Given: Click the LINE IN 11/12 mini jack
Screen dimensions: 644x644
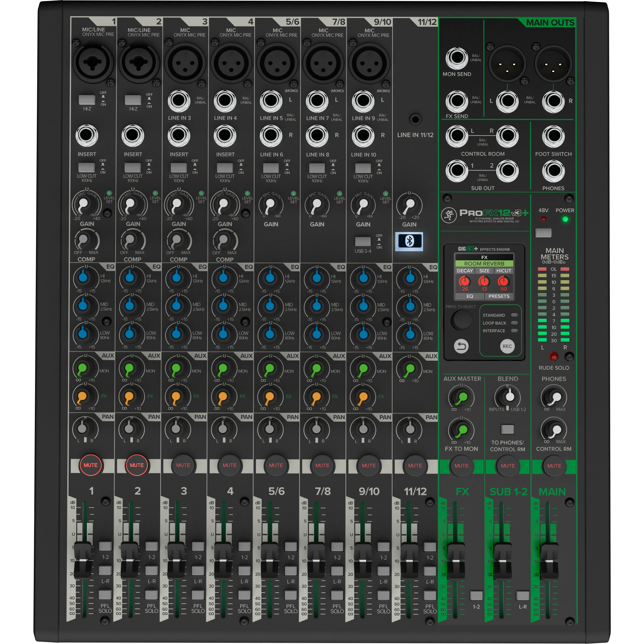Looking at the screenshot, I should pos(415,119).
